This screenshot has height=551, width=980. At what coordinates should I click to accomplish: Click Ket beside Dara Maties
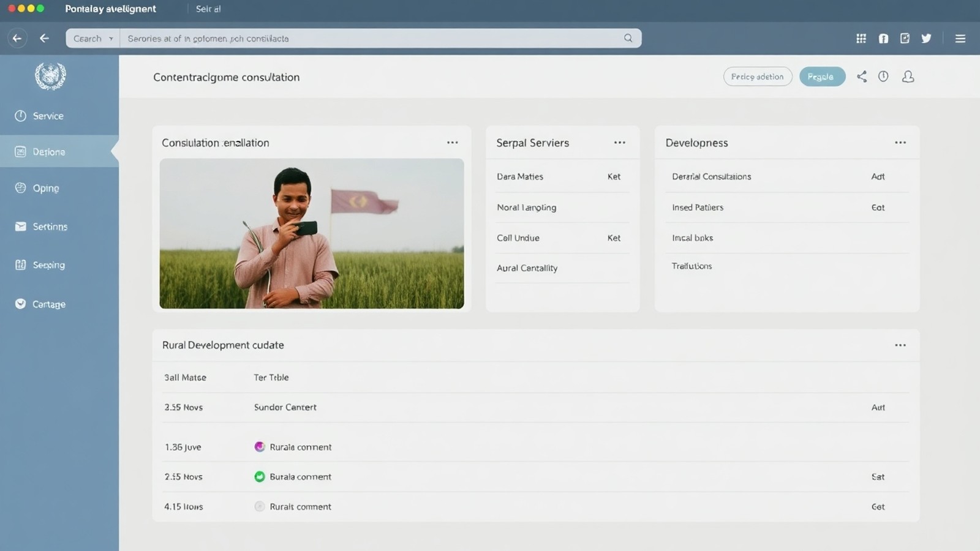click(x=614, y=176)
